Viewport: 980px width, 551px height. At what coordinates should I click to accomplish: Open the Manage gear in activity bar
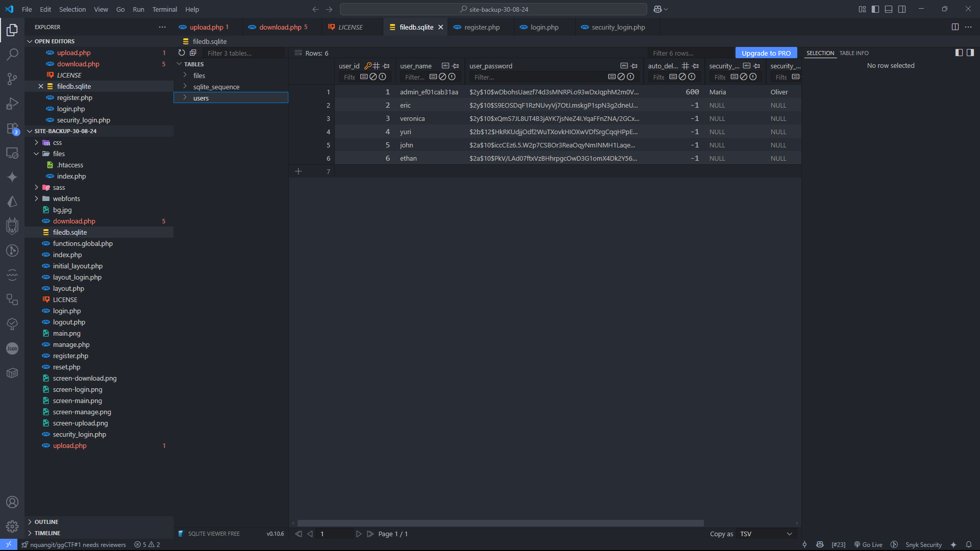[12, 526]
